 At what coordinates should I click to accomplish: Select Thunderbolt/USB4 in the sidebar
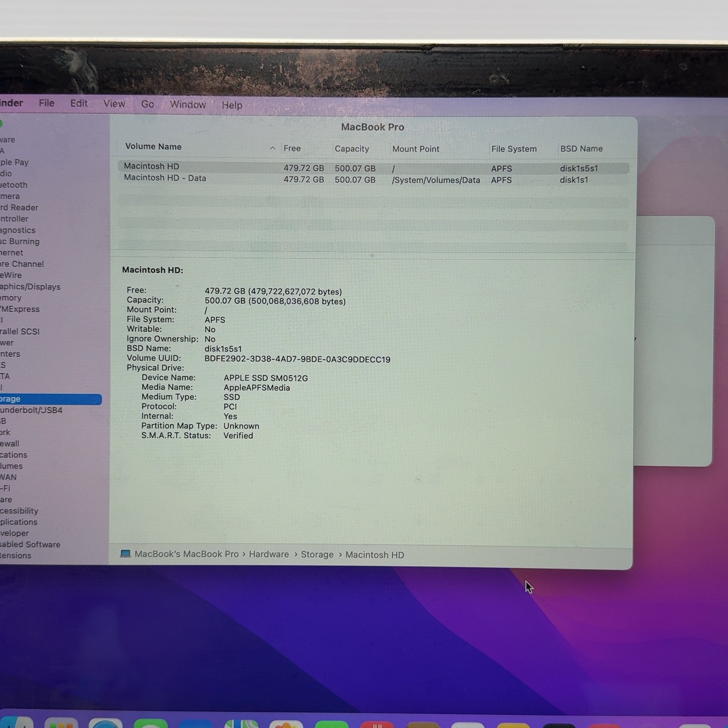pos(31,410)
